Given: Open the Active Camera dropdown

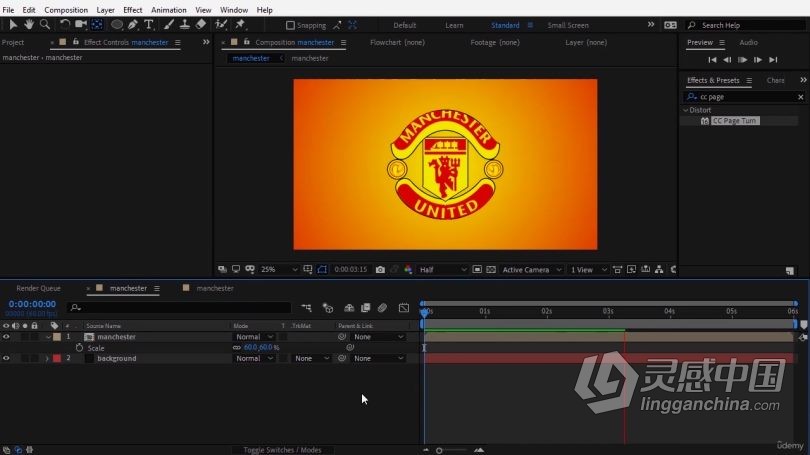Looking at the screenshot, I should tap(532, 270).
